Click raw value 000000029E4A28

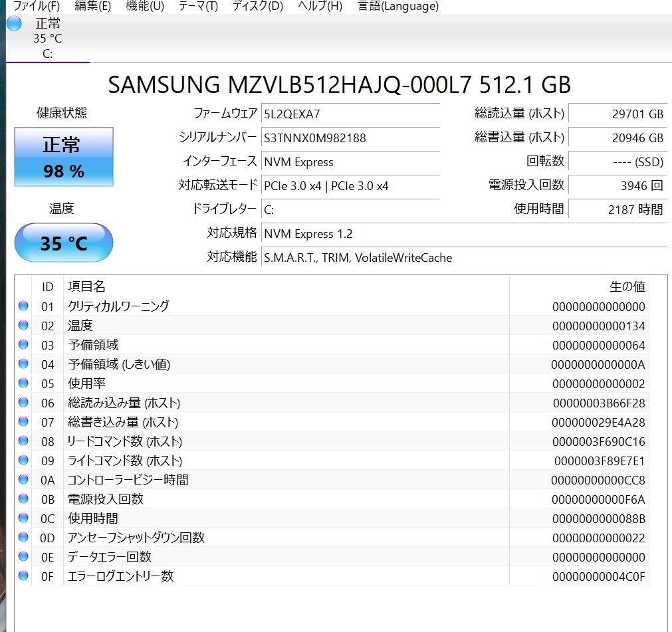(x=598, y=423)
